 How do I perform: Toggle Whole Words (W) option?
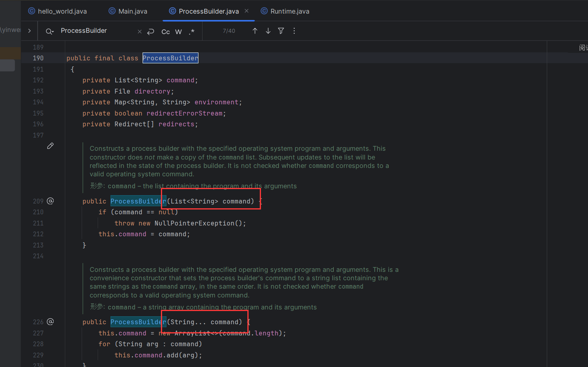pos(179,32)
